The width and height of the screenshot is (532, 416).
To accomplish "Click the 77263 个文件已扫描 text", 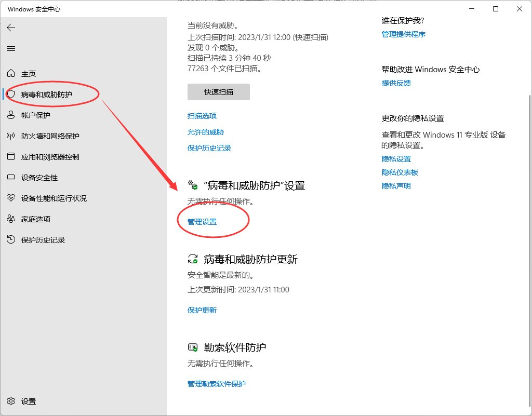I will [225, 69].
